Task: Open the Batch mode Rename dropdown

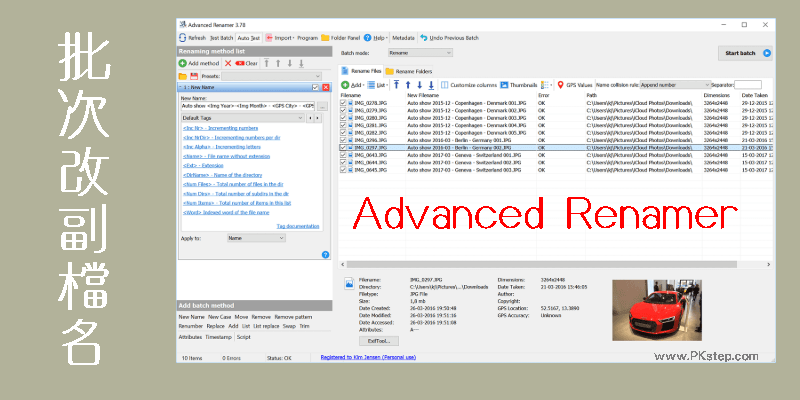Action: pyautogui.click(x=420, y=53)
